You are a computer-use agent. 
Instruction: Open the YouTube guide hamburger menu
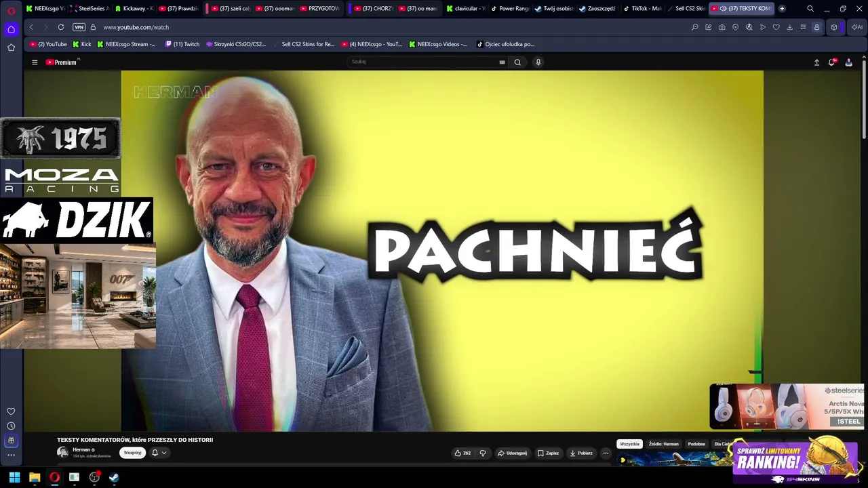click(x=35, y=62)
